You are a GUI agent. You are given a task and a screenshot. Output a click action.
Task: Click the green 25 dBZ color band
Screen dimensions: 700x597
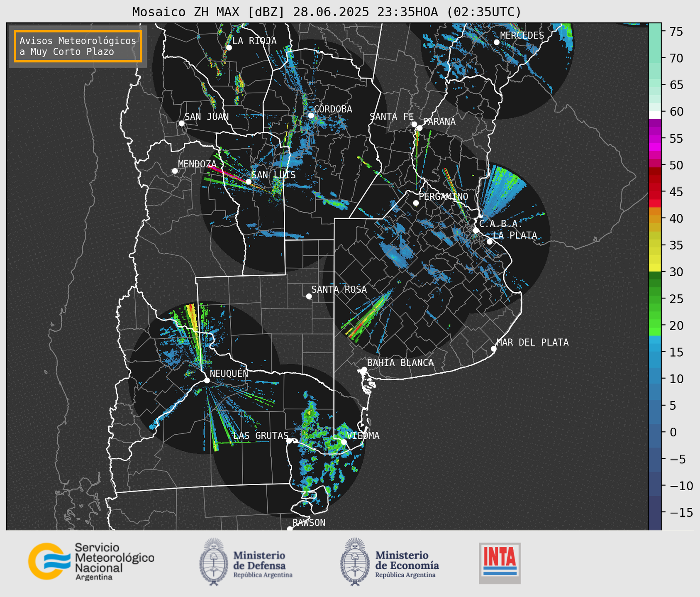(x=654, y=299)
